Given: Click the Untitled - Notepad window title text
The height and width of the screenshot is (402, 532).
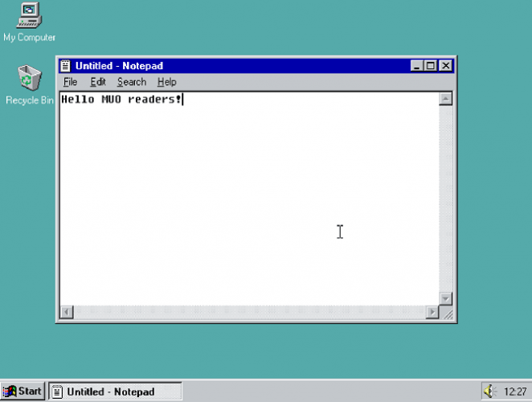Looking at the screenshot, I should click(119, 66).
